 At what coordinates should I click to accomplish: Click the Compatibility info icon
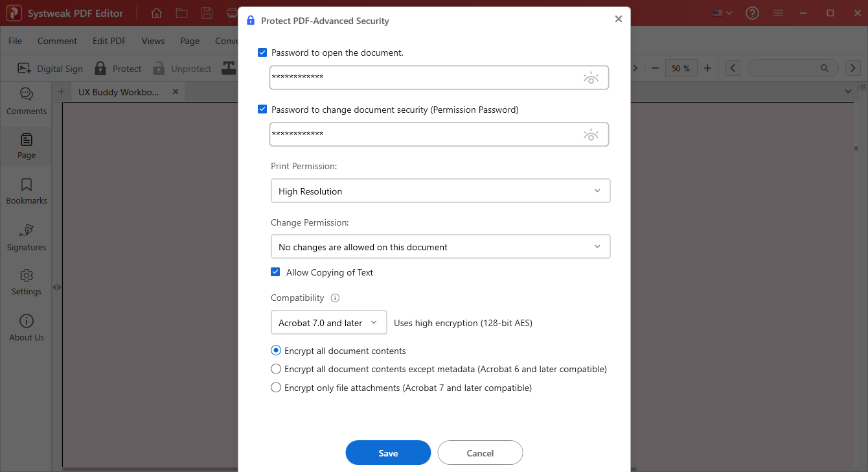pyautogui.click(x=335, y=298)
